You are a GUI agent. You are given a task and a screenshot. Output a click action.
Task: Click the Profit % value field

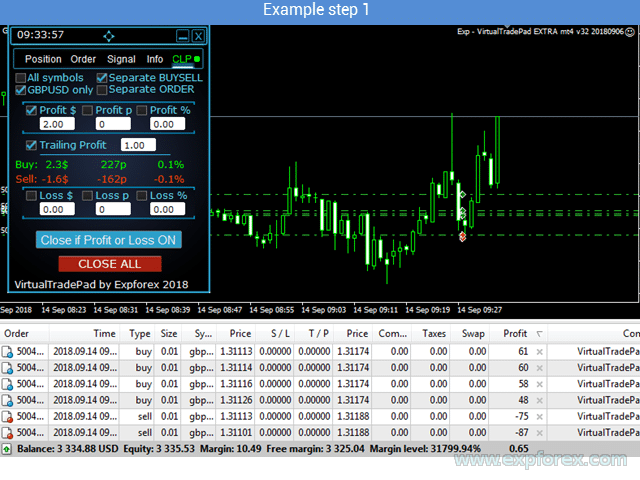pyautogui.click(x=167, y=124)
